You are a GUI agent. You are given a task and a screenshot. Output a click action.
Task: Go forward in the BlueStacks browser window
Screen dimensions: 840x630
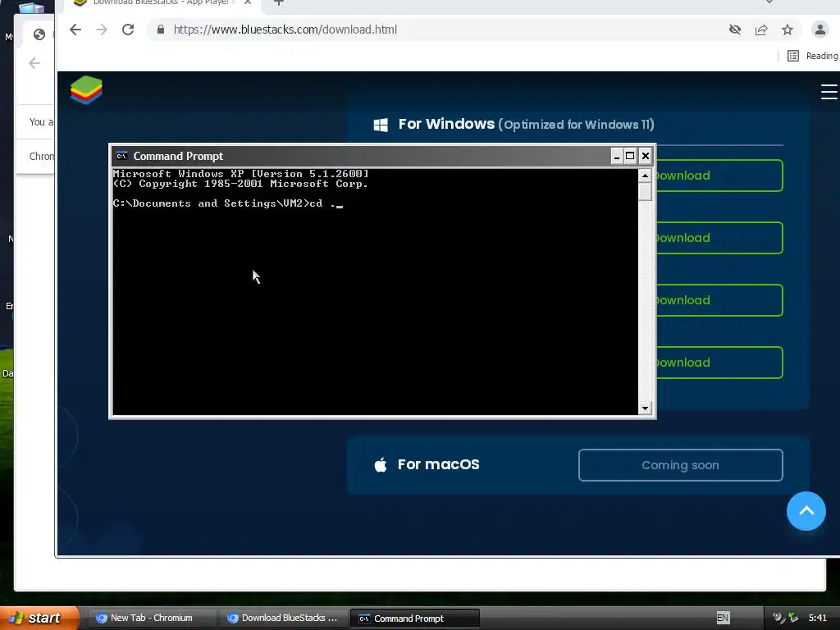[x=102, y=30]
